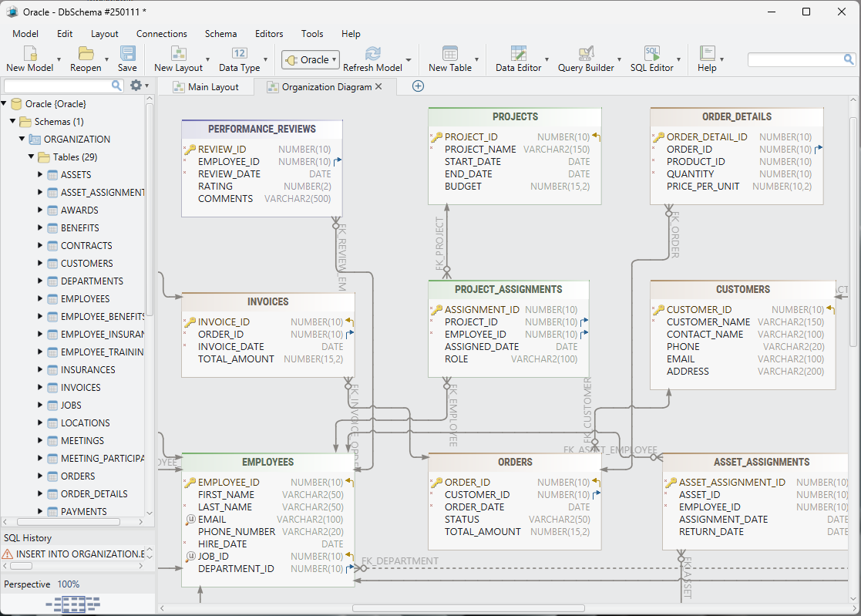Open the Editors menu
The image size is (861, 616).
[269, 33]
